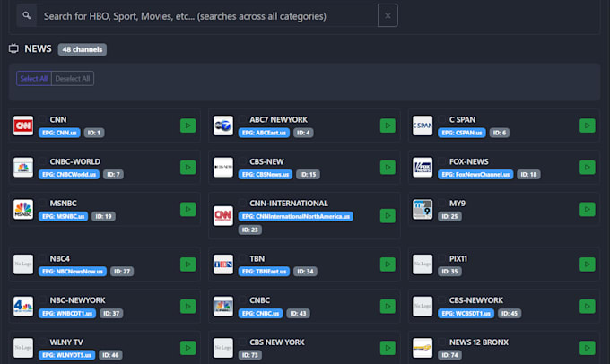The height and width of the screenshot is (364, 610).
Task: Click the 48 channels badge
Action: [x=83, y=49]
